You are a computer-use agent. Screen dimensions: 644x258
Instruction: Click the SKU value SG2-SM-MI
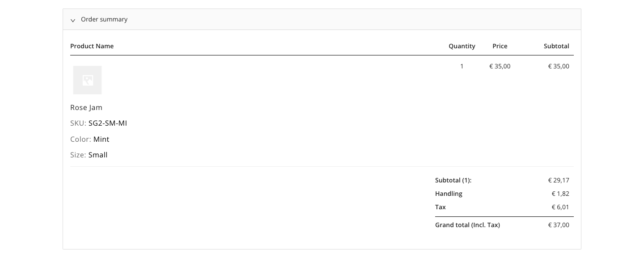(108, 123)
